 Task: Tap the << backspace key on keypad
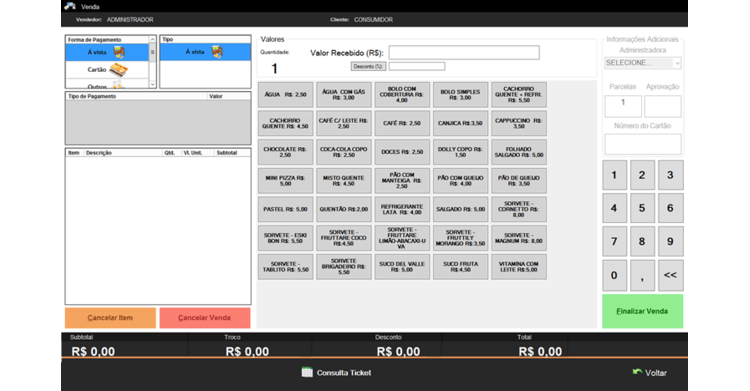click(x=670, y=275)
